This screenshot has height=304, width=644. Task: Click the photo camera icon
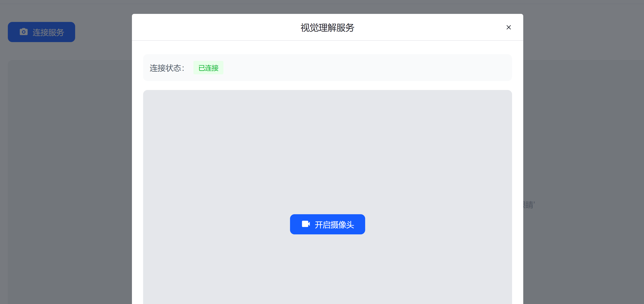[x=24, y=32]
